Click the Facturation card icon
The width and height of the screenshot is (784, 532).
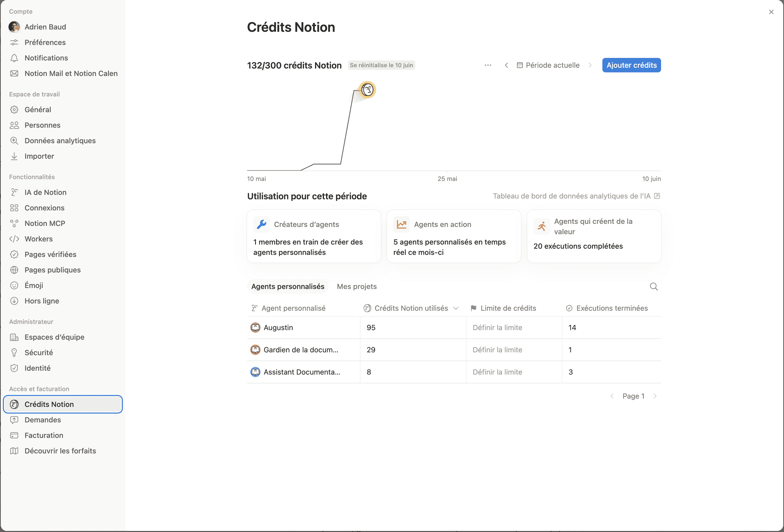tap(14, 435)
